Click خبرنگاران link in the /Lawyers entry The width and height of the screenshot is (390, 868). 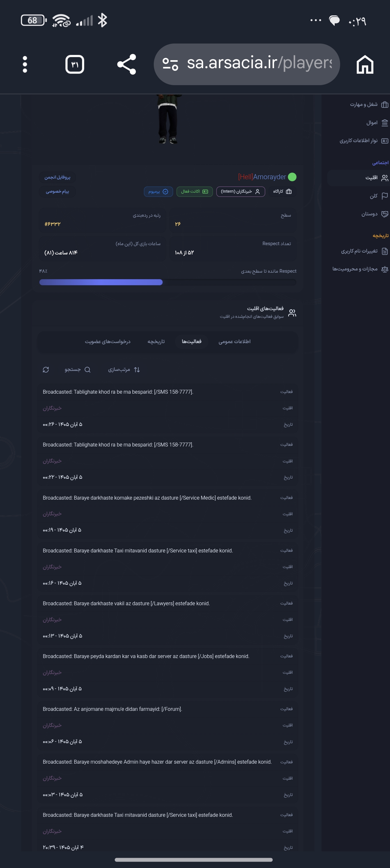coord(52,620)
